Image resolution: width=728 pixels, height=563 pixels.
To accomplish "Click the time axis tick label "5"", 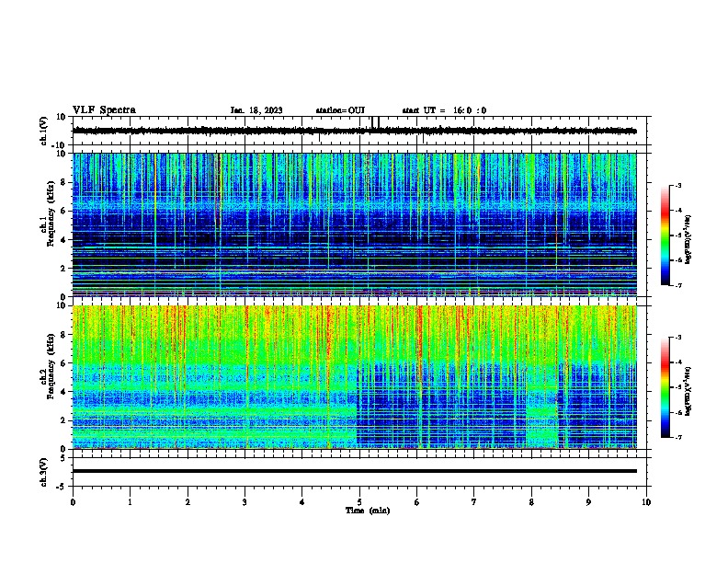I will [359, 502].
